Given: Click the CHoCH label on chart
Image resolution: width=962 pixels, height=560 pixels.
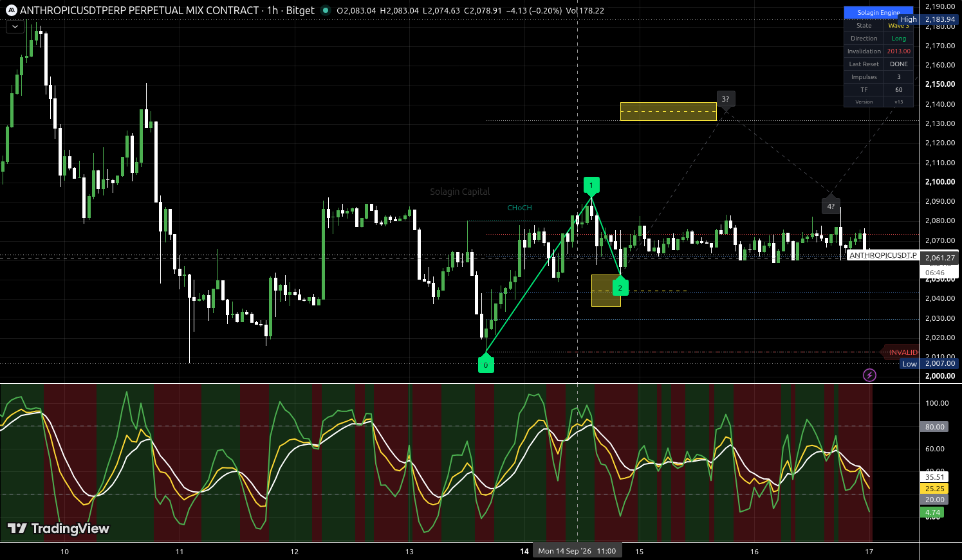Looking at the screenshot, I should point(519,208).
